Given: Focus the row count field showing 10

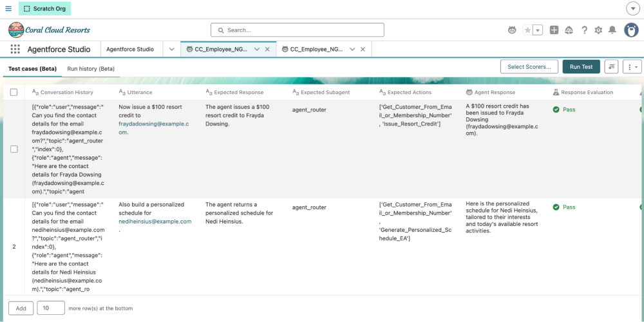Looking at the screenshot, I should [x=51, y=308].
